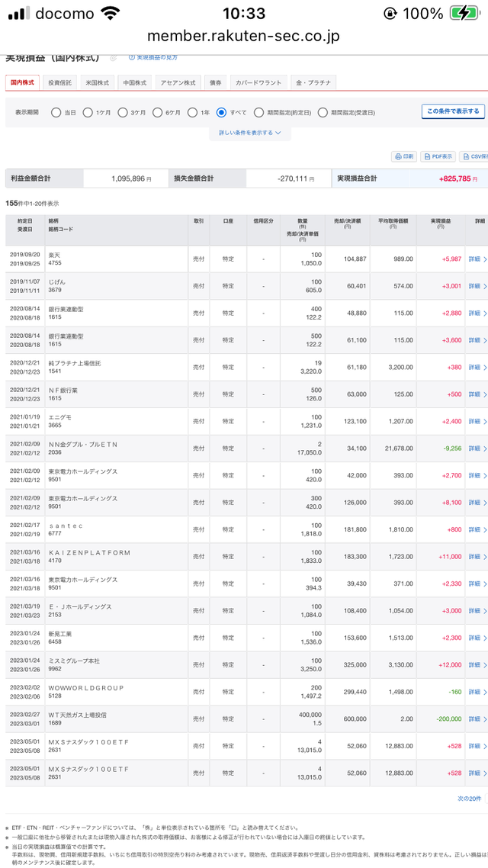Open 詳細 for santec row

[477, 530]
